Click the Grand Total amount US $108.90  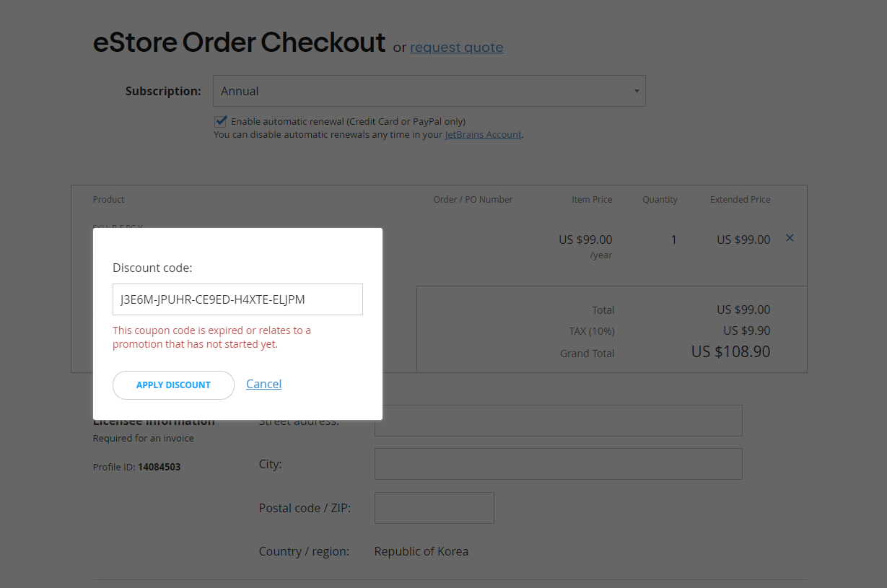click(x=730, y=352)
